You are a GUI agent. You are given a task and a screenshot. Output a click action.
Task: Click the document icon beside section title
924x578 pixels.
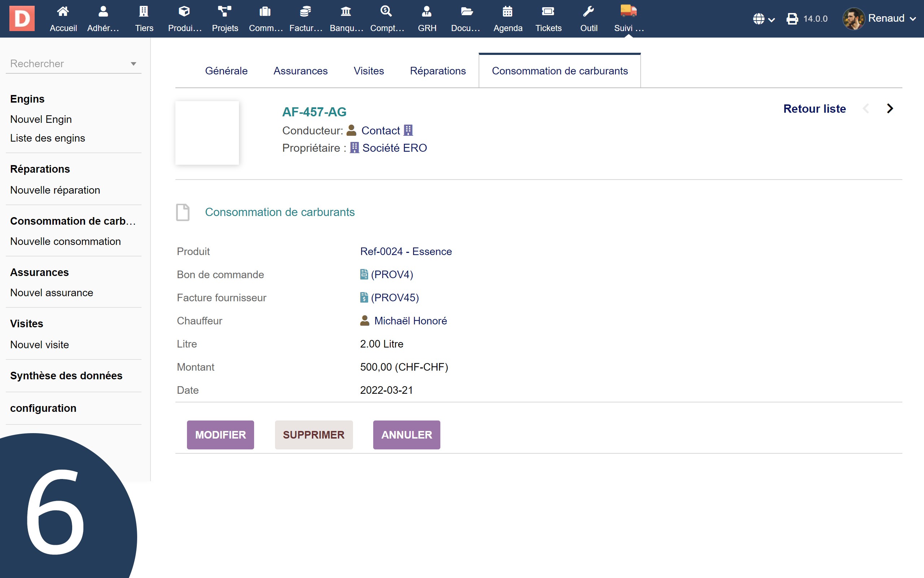coord(183,212)
